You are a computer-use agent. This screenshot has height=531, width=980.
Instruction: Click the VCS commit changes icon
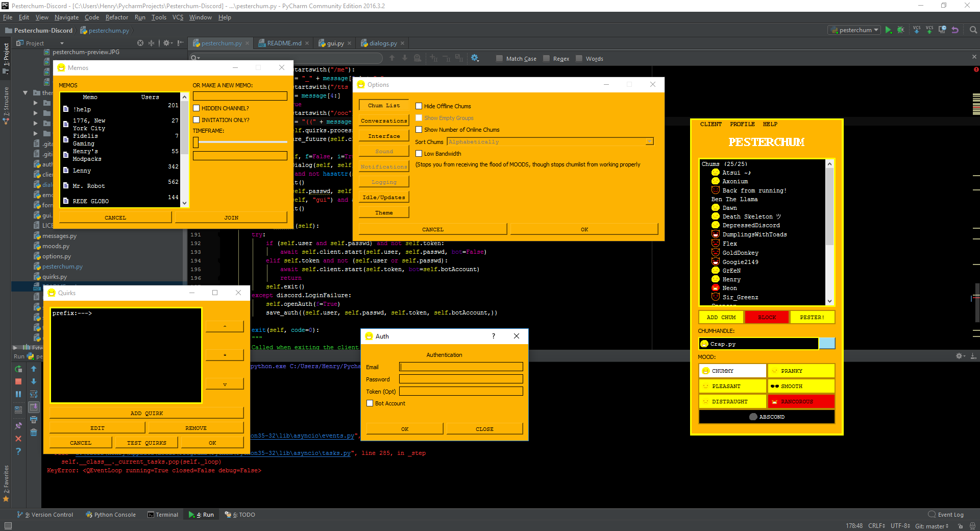[929, 30]
